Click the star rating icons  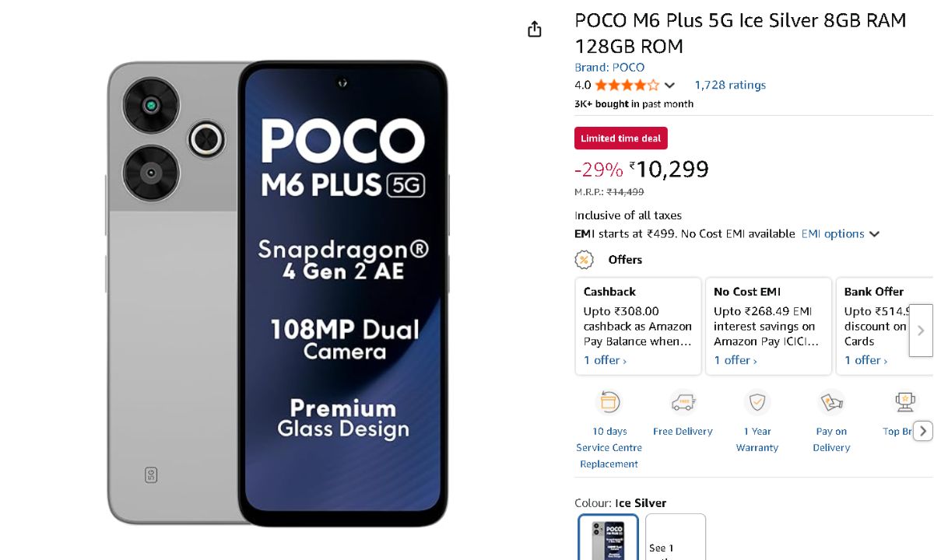pos(627,86)
